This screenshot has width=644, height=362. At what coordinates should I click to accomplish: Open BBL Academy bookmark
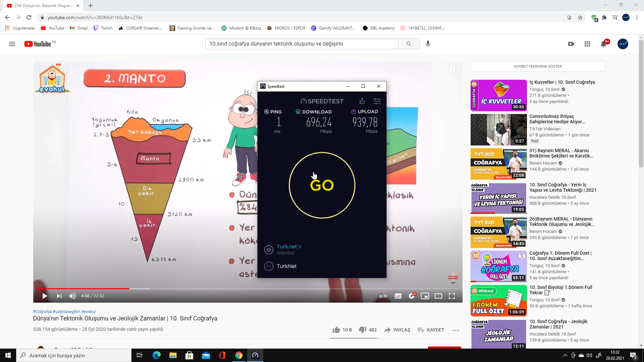379,28
